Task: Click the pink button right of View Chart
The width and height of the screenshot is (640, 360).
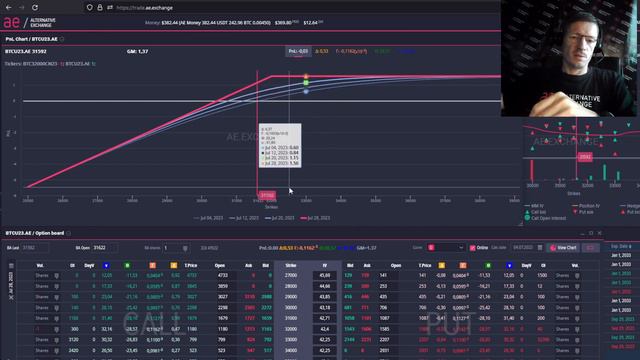Action: pyautogui.click(x=590, y=248)
